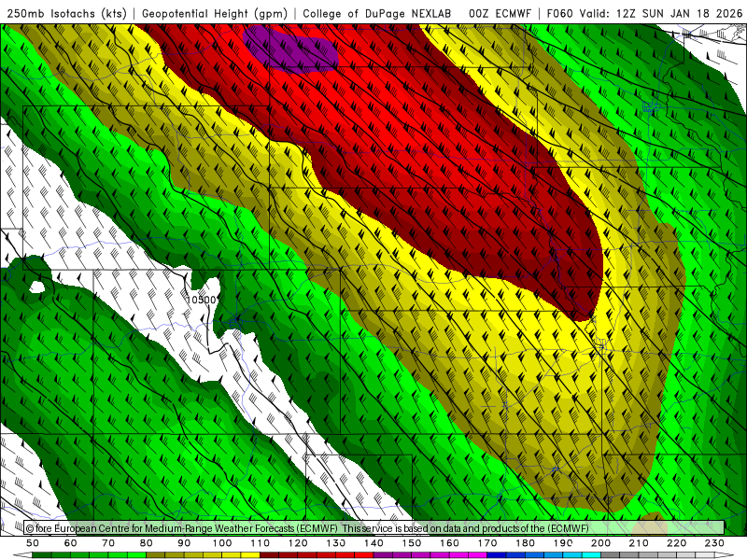This screenshot has width=747, height=560.
Task: Click the "College of DuPage NEXLAB" label
Action: (377, 13)
